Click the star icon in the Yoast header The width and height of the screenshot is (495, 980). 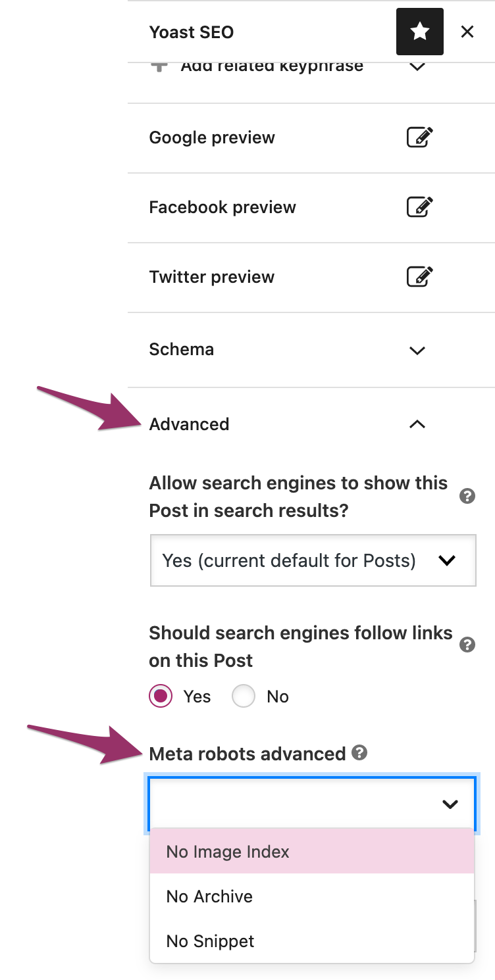pyautogui.click(x=419, y=31)
